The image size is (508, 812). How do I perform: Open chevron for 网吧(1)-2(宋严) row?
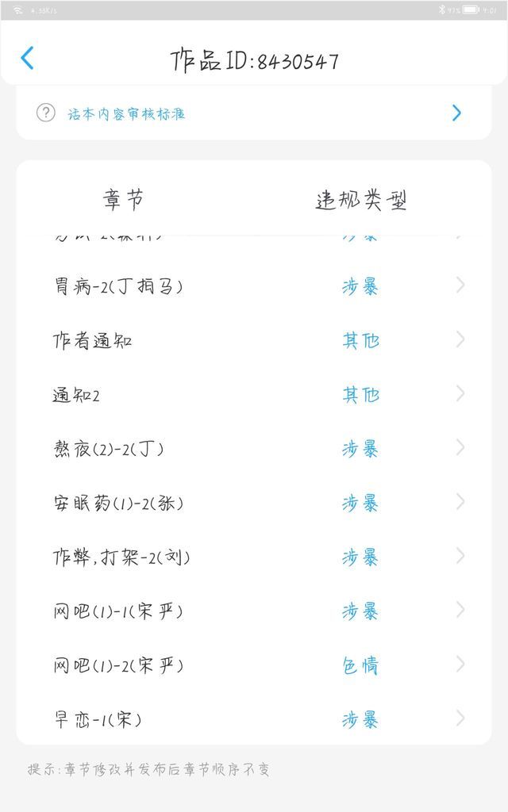click(460, 665)
